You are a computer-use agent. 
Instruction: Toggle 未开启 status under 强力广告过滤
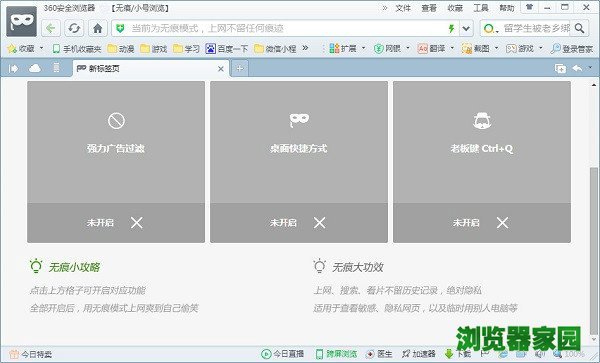[116, 223]
